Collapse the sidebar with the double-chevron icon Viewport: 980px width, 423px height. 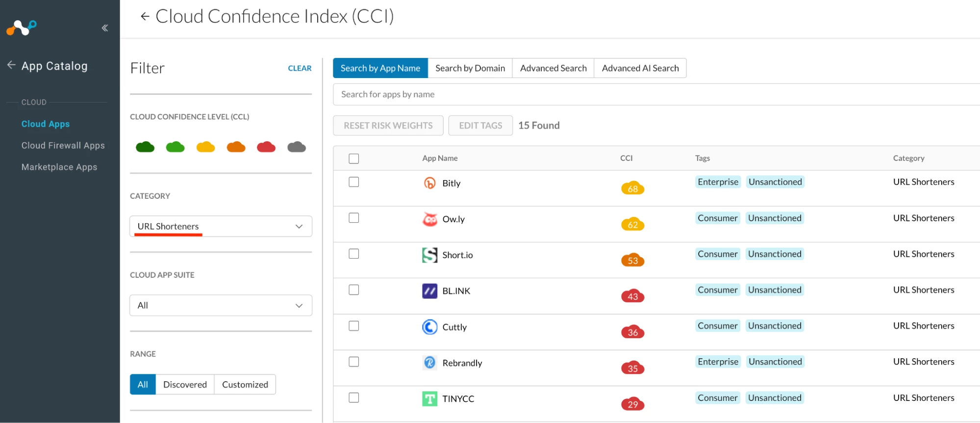point(105,28)
